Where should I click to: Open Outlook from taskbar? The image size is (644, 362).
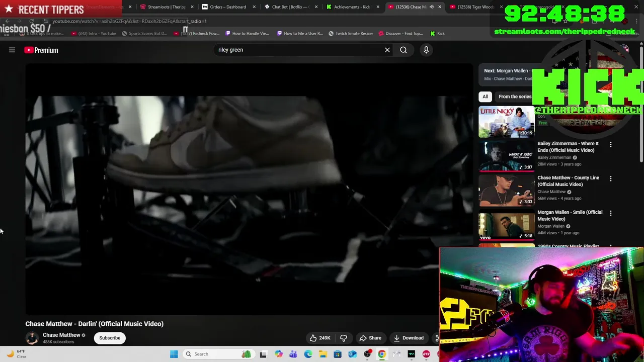352,354
